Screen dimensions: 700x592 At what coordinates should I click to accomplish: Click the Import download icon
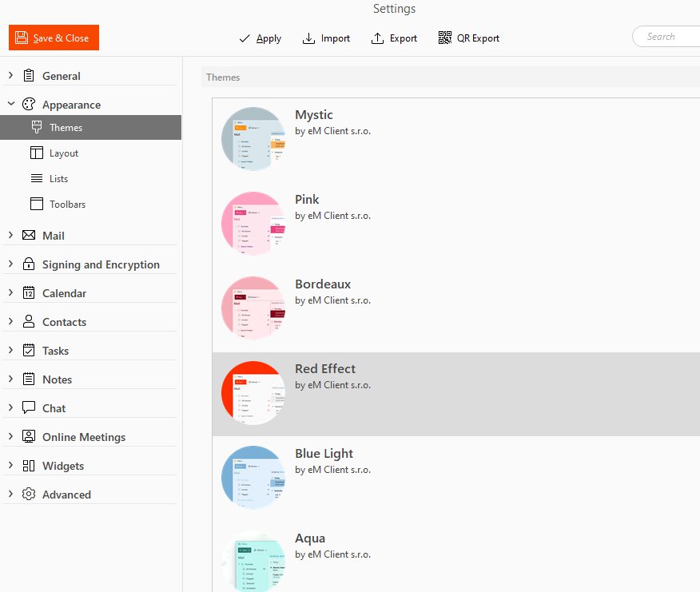point(308,38)
